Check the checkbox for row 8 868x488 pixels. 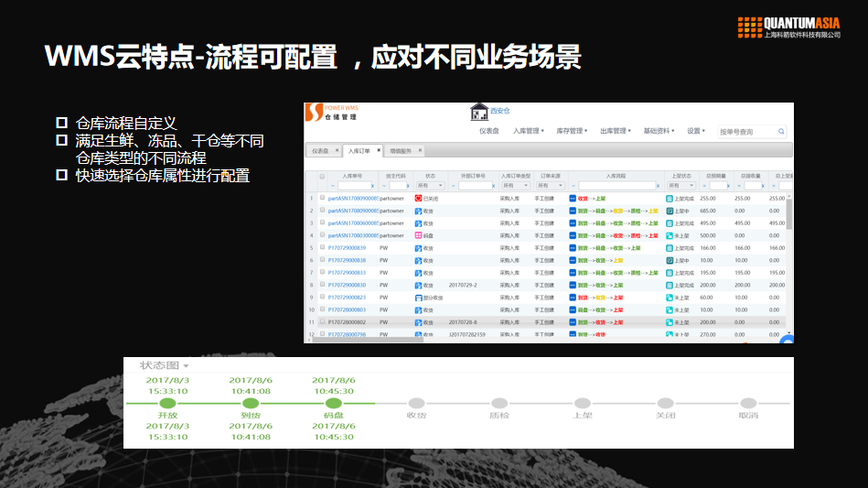tap(322, 285)
